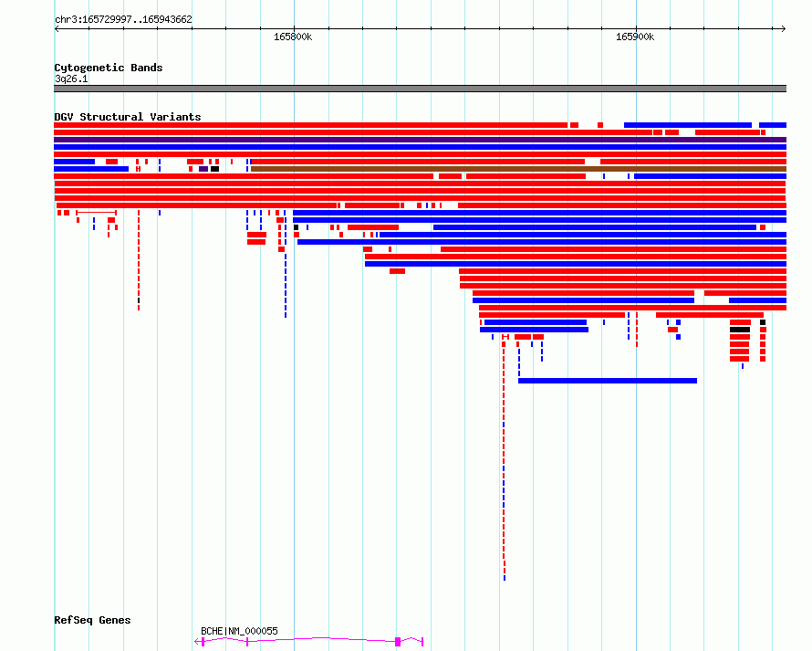The width and height of the screenshot is (812, 651).
Task: Select the RefSeq Genes track title
Action: coord(92,620)
